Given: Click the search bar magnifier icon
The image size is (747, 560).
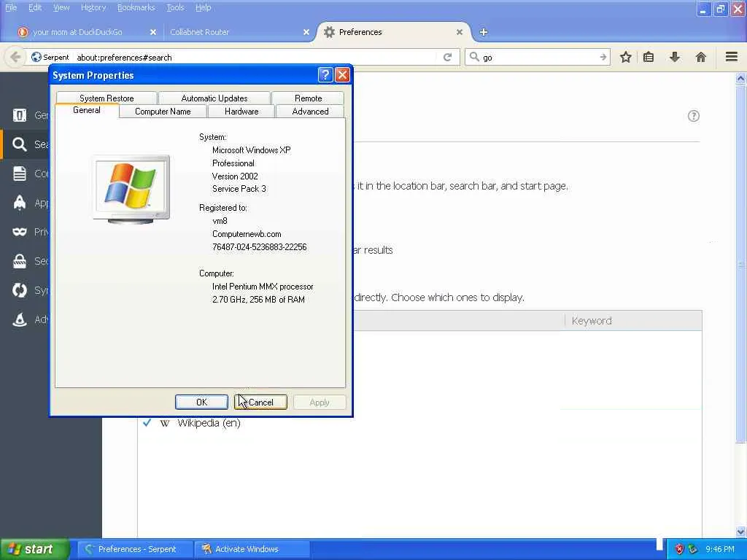Looking at the screenshot, I should pyautogui.click(x=474, y=57).
